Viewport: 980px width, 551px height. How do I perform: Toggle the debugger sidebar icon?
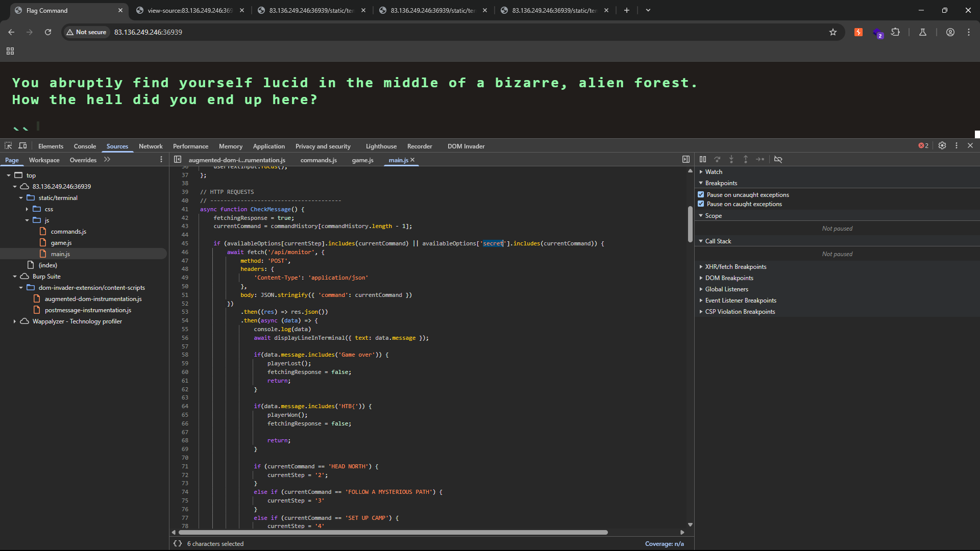686,160
